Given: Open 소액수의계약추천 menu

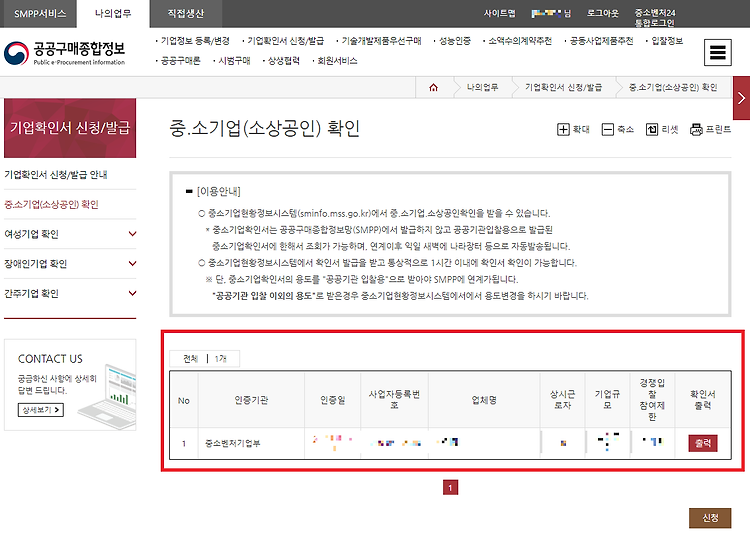Looking at the screenshot, I should pyautogui.click(x=520, y=41).
